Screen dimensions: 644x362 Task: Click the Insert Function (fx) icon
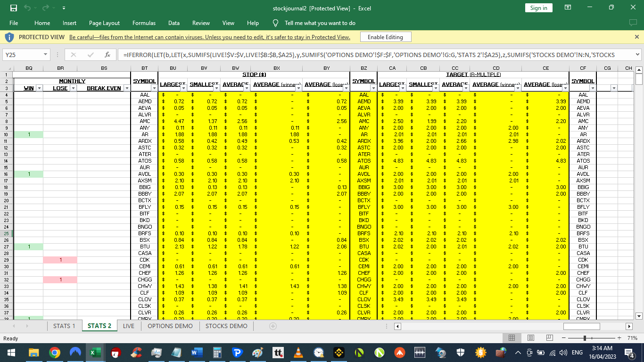(107, 55)
